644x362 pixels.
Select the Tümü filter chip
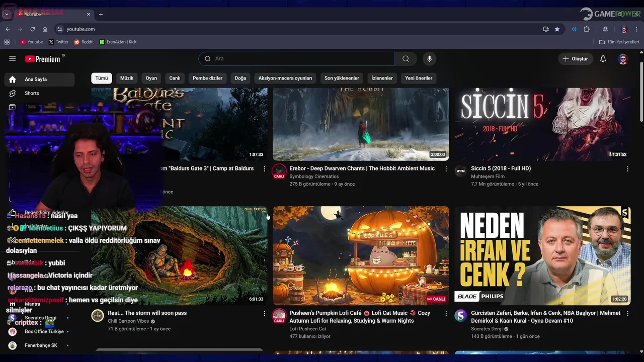102,78
